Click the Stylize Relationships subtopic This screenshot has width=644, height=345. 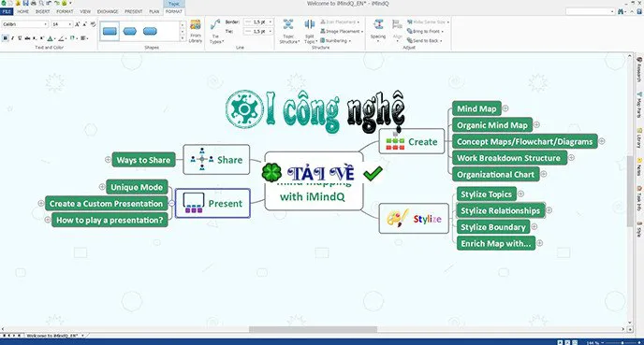(500, 210)
